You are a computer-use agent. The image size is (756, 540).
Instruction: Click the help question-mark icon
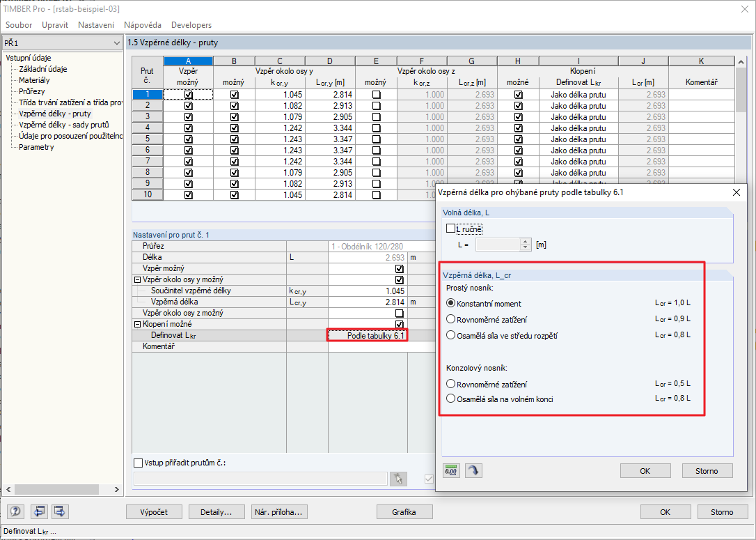16,511
